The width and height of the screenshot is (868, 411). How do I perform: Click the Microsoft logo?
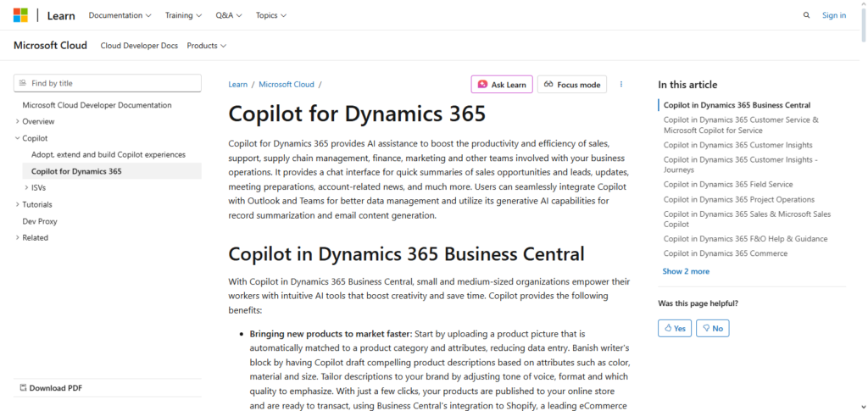click(x=20, y=15)
